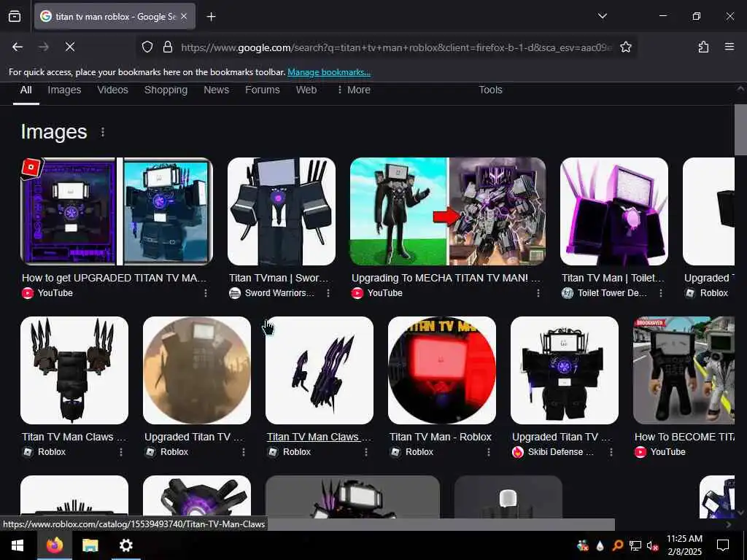List all tabs dropdown arrow
Image resolution: width=747 pixels, height=560 pixels.
click(602, 16)
